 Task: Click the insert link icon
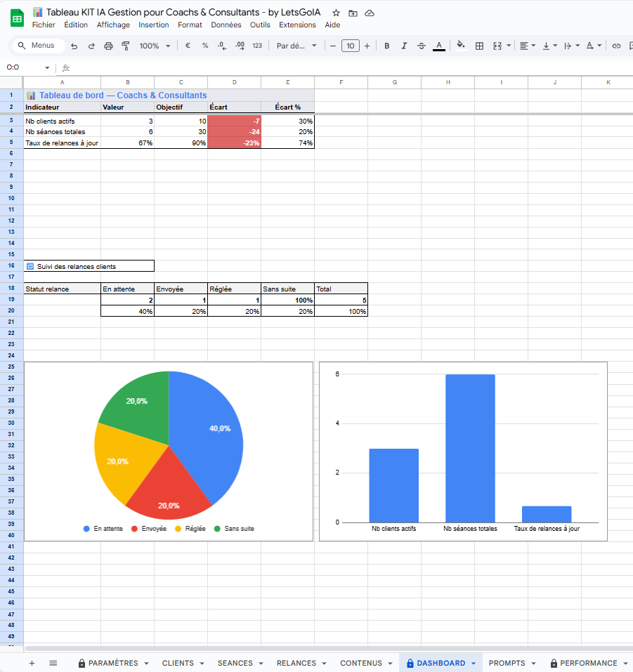616,46
